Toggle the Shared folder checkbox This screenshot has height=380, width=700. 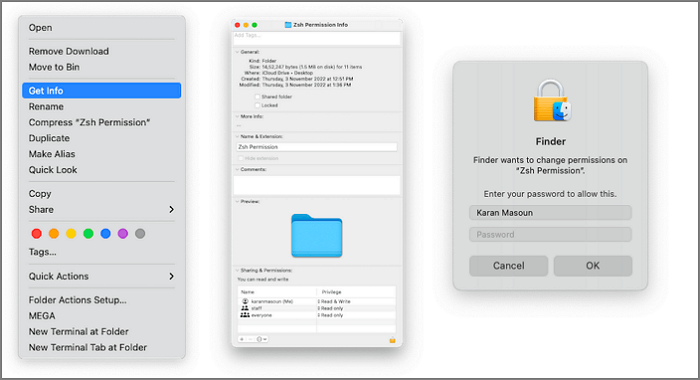pyautogui.click(x=257, y=96)
